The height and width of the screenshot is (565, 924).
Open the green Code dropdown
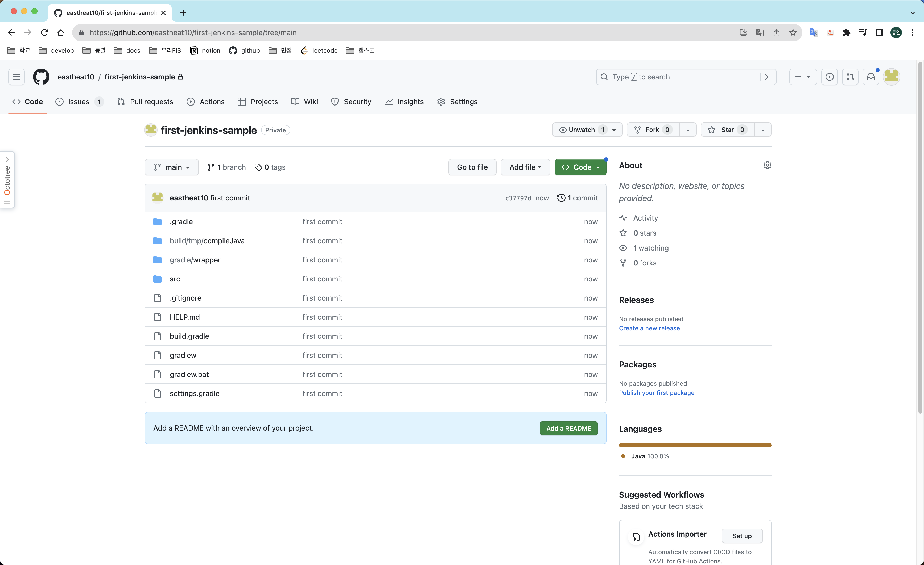[580, 167]
